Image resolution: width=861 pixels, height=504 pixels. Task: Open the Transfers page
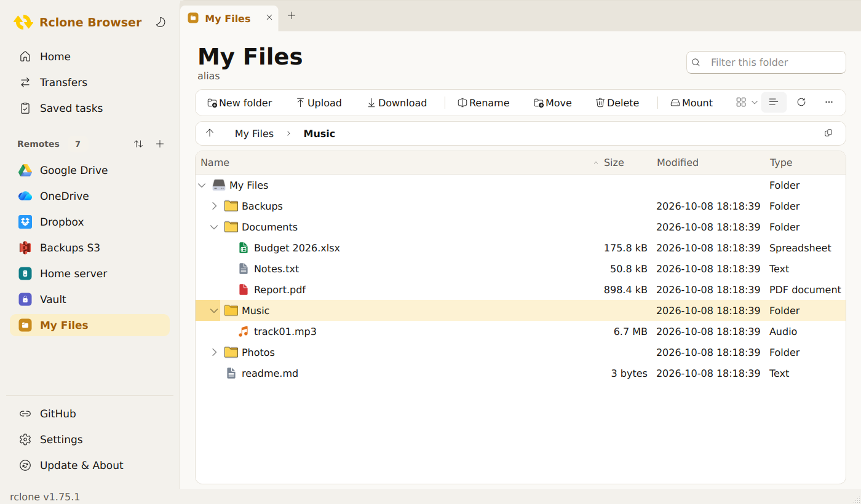[90, 82]
